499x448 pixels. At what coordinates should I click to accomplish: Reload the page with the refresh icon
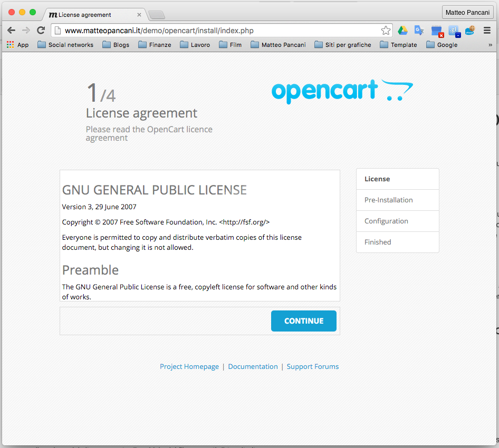[41, 31]
